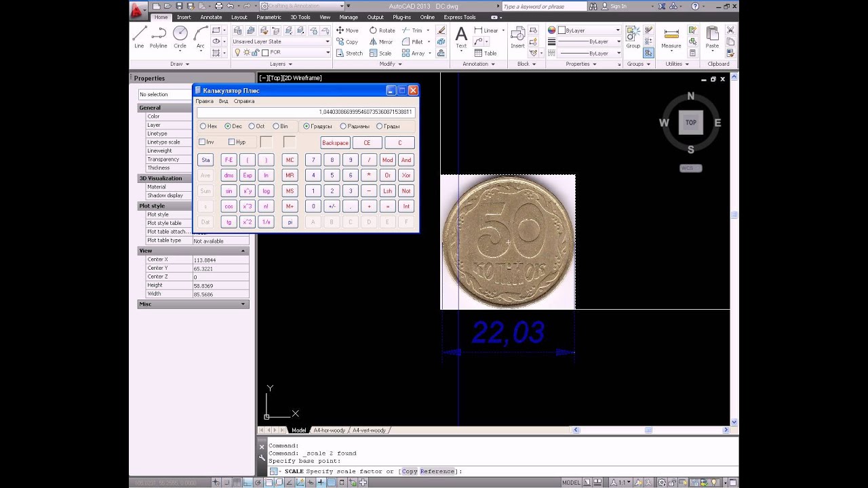
Task: Click the sin button in calculator
Action: (x=229, y=191)
